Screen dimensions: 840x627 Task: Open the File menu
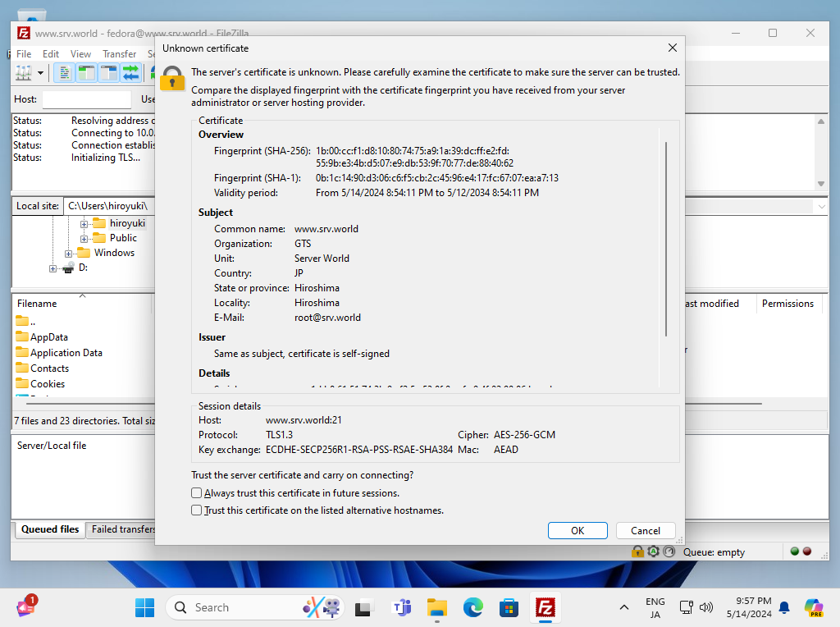24,54
